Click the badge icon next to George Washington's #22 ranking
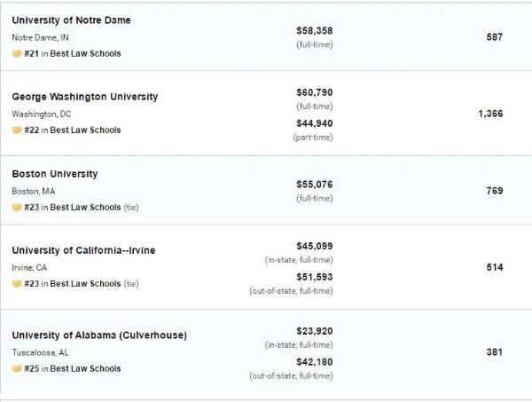 click(x=16, y=130)
